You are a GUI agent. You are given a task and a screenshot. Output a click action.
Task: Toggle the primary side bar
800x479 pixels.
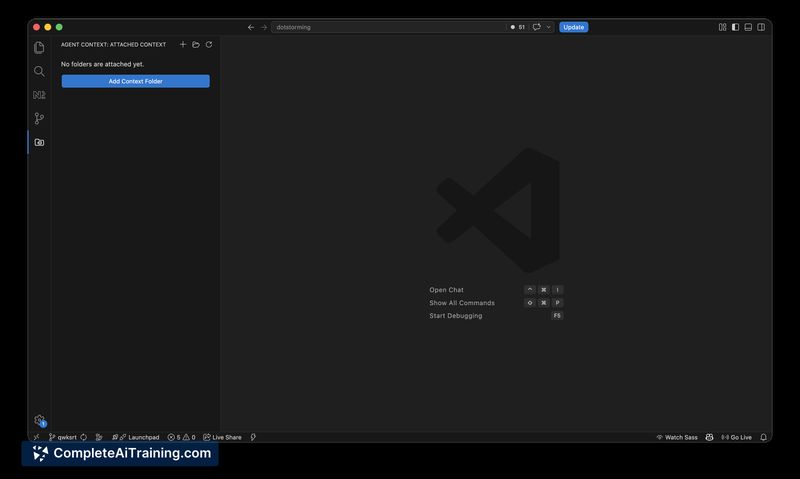click(735, 27)
